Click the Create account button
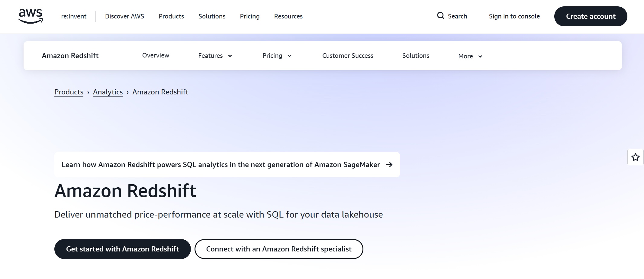Image resolution: width=644 pixels, height=279 pixels. 591,16
